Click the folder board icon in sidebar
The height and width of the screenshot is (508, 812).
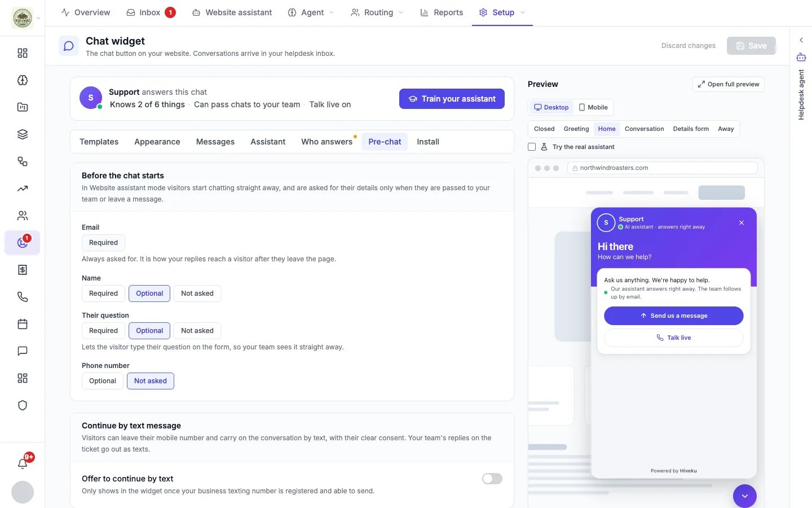(x=23, y=107)
